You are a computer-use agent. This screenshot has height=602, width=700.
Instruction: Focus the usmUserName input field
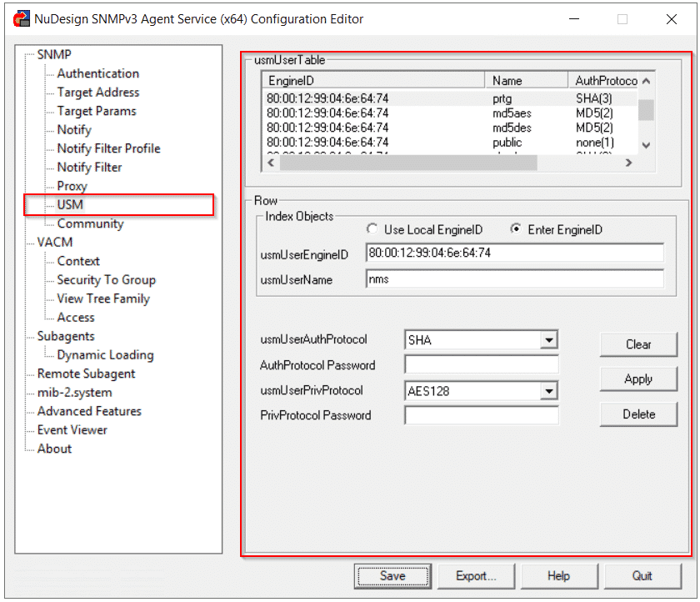515,279
